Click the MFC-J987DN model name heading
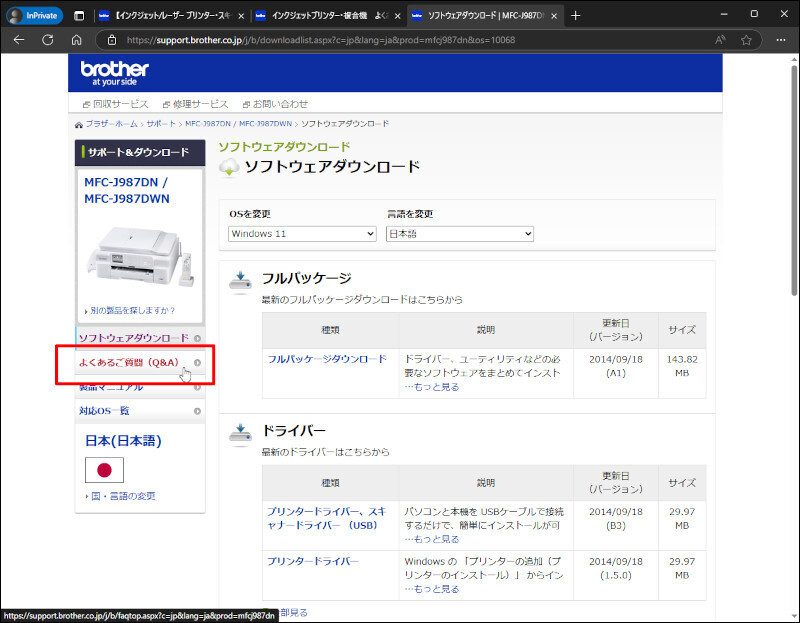800x623 pixels. (x=127, y=190)
